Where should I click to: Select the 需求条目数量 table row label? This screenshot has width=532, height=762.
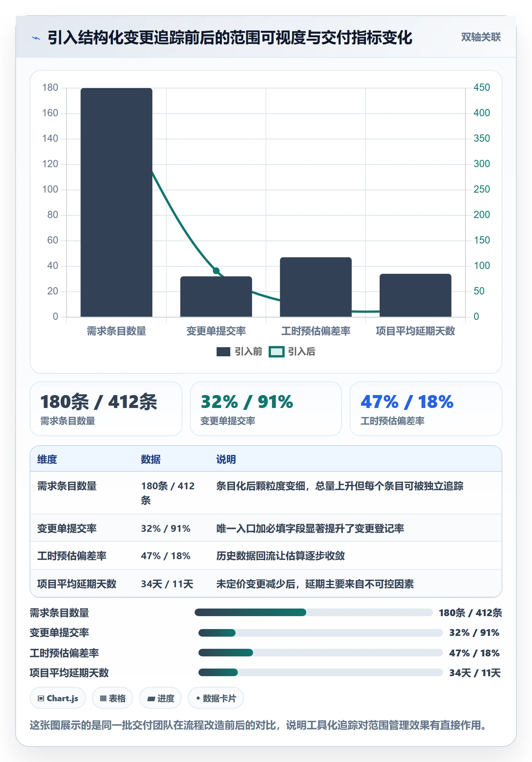67,486
